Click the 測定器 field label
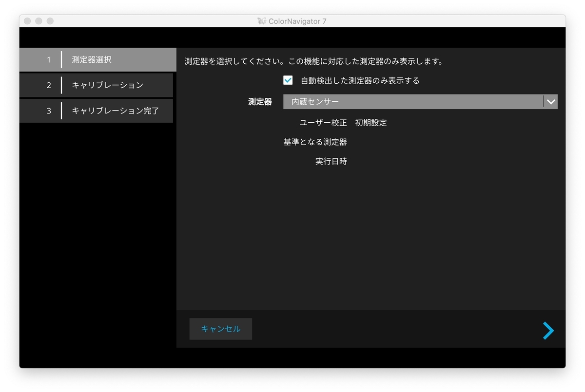This screenshot has width=585, height=392. tap(260, 102)
